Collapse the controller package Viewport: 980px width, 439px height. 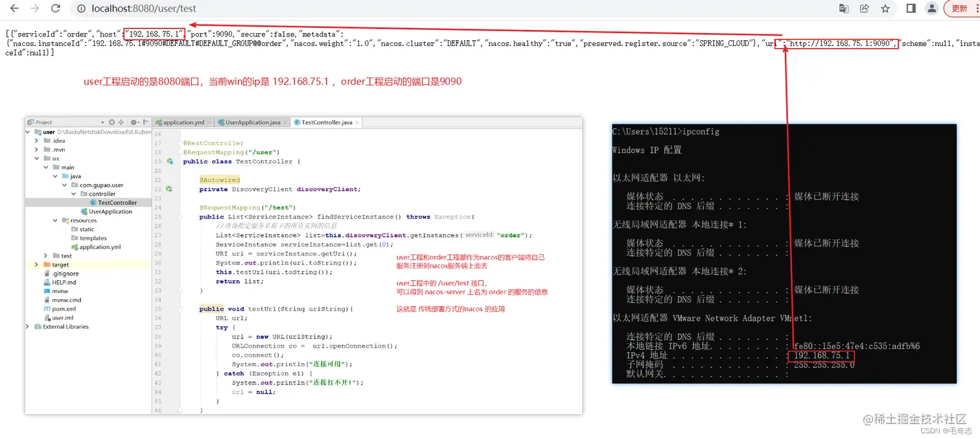73,194
